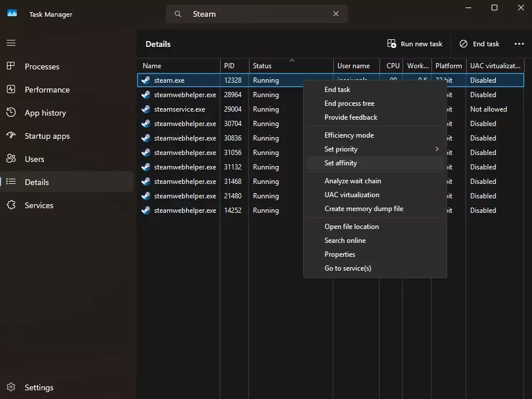Go to Startup apps icon
532x399 pixels.
[11, 136]
